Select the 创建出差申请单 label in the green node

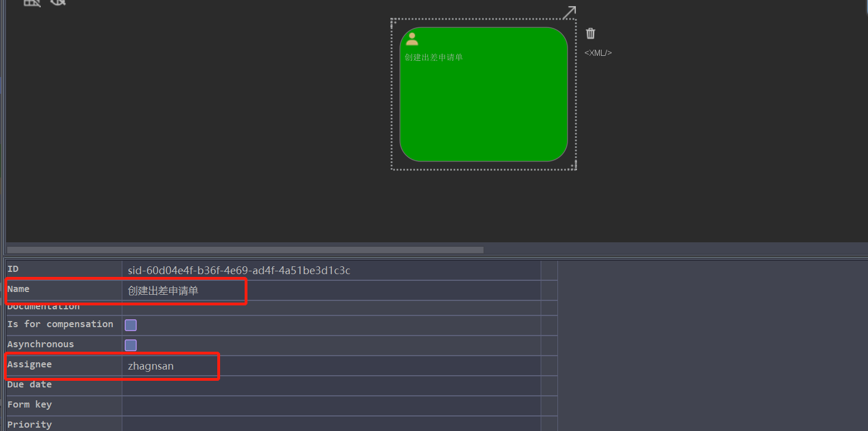click(434, 57)
